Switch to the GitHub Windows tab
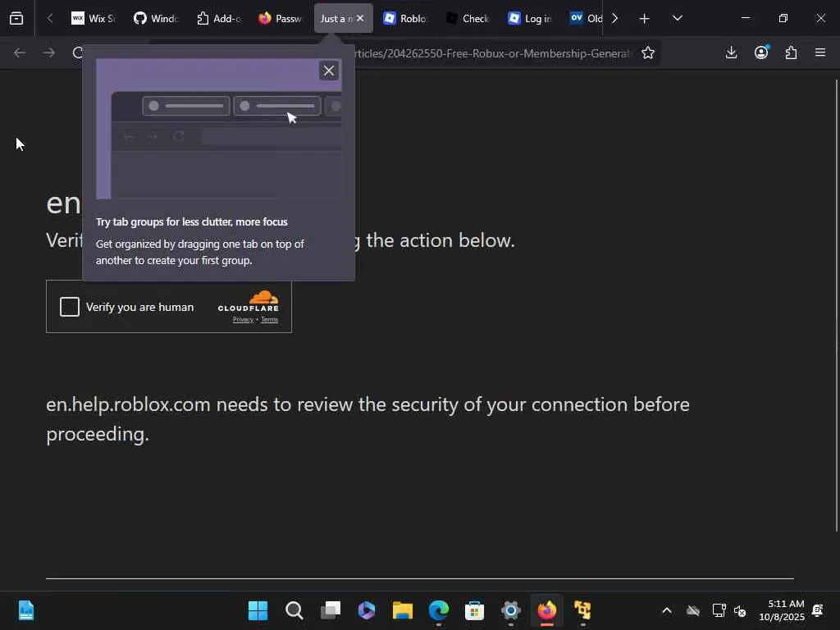This screenshot has height=630, width=840. click(155, 19)
